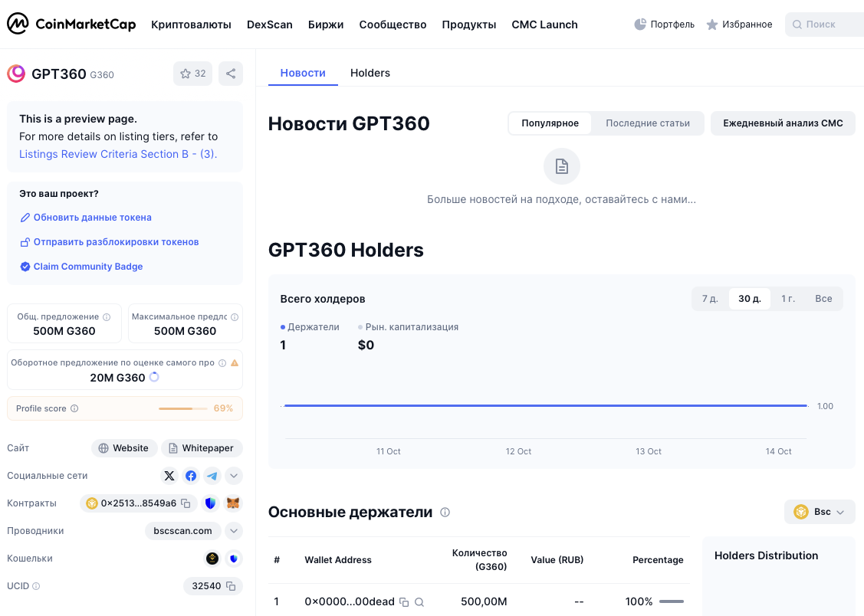
Task: Open the Telegram social link
Action: [212, 476]
